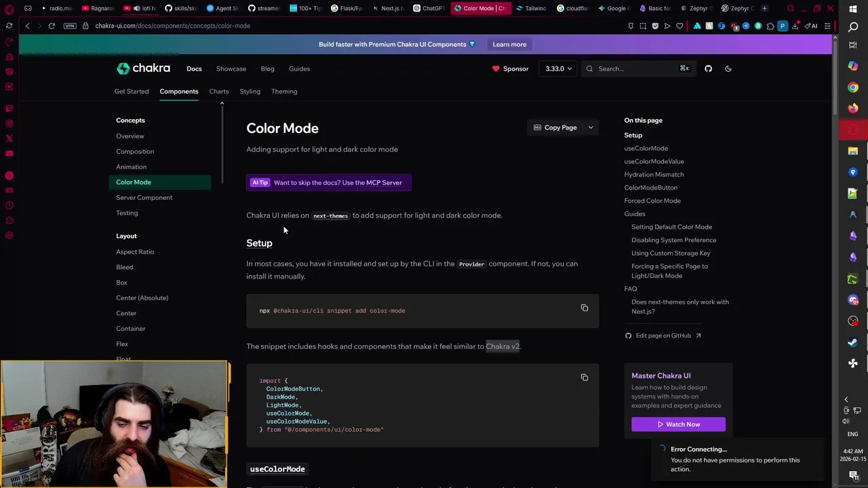Collapse the sidebar section using up chevron
Image resolution: width=868 pixels, height=488 pixels.
click(222, 104)
